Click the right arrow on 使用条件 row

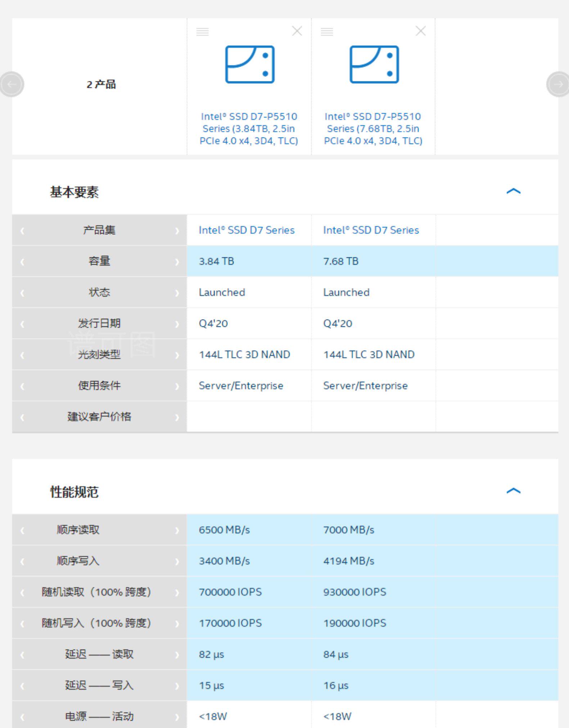click(x=177, y=386)
